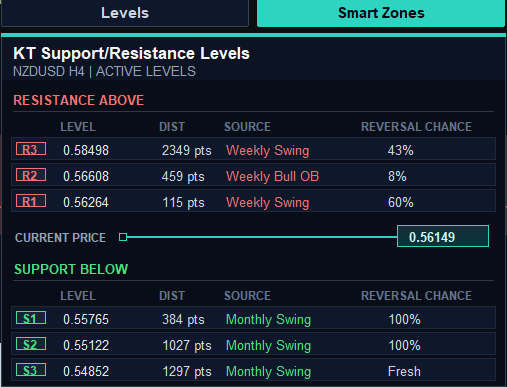
Task: Click level value 0.58498
Action: 86,150
